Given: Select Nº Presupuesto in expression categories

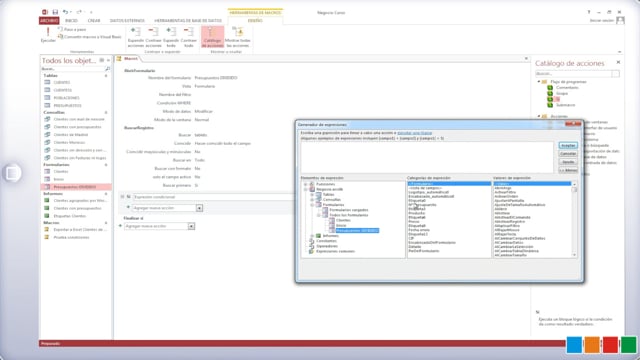Looking at the screenshot, I should tap(422, 205).
